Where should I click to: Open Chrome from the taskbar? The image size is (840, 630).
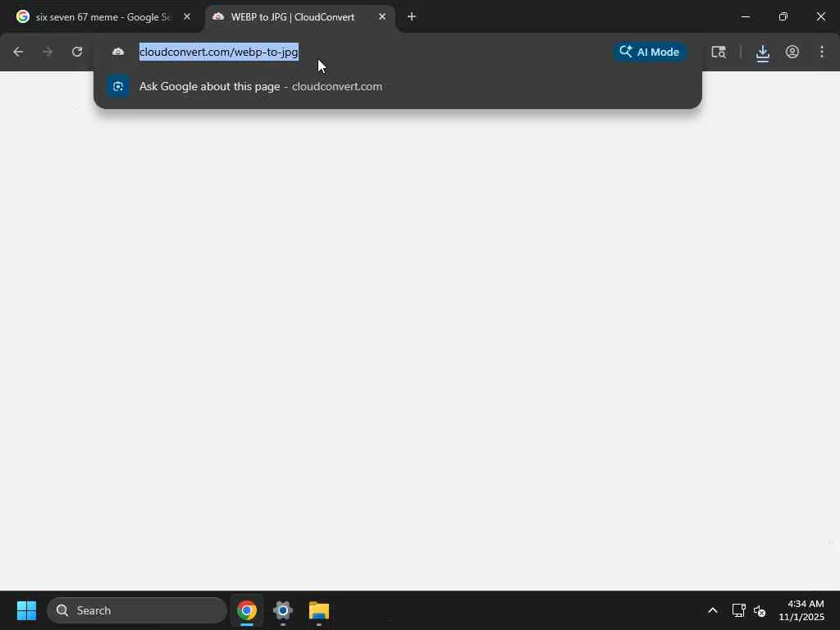pos(247,610)
